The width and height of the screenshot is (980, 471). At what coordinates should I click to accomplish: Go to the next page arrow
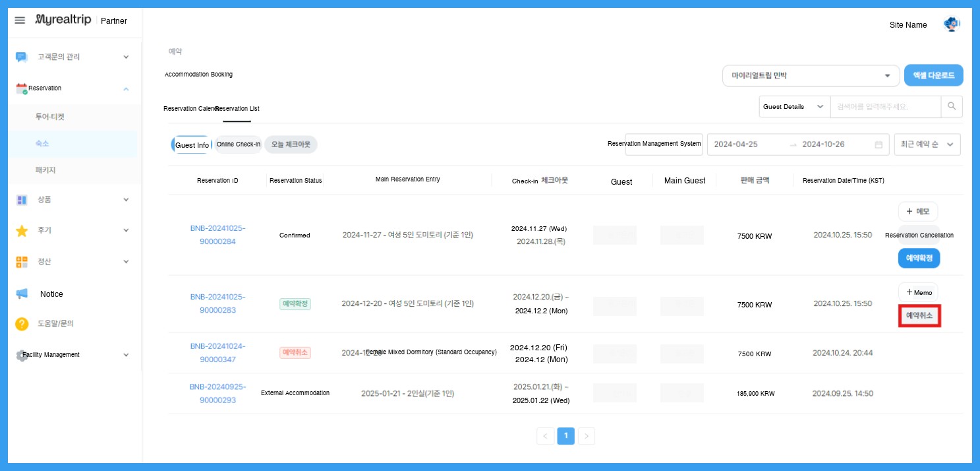pyautogui.click(x=587, y=436)
